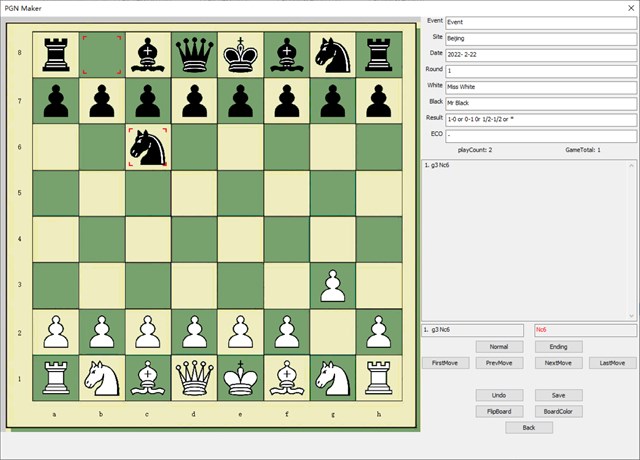Click the move notation field under the list

[473, 330]
